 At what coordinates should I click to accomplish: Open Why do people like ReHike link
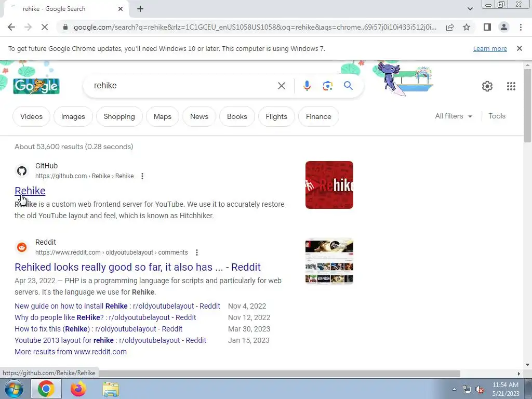pyautogui.click(x=105, y=317)
